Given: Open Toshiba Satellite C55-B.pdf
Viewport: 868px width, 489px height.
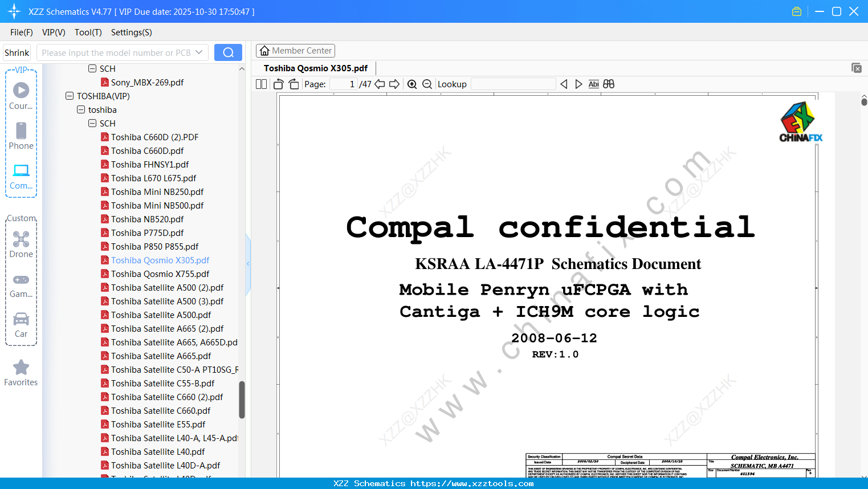Looking at the screenshot, I should pos(162,384).
